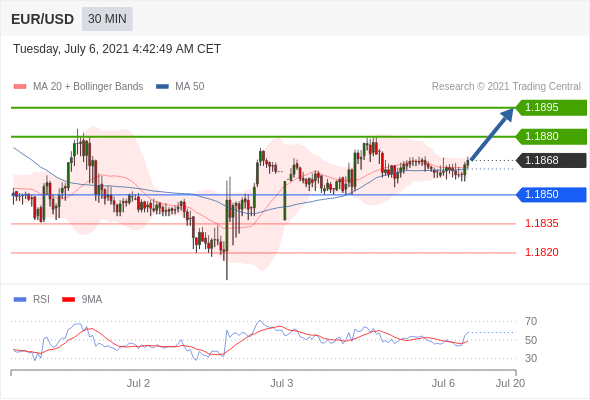Click the red 9MA color swatch

pyautogui.click(x=68, y=300)
